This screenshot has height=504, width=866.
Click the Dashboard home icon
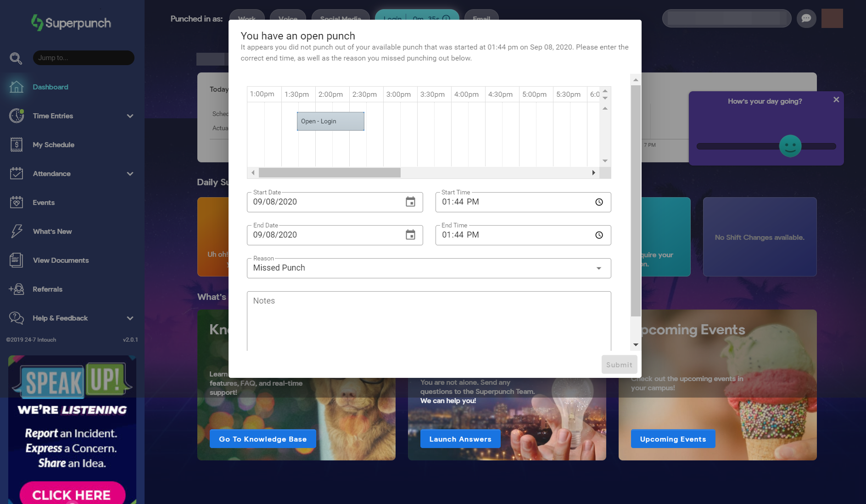pyautogui.click(x=17, y=87)
